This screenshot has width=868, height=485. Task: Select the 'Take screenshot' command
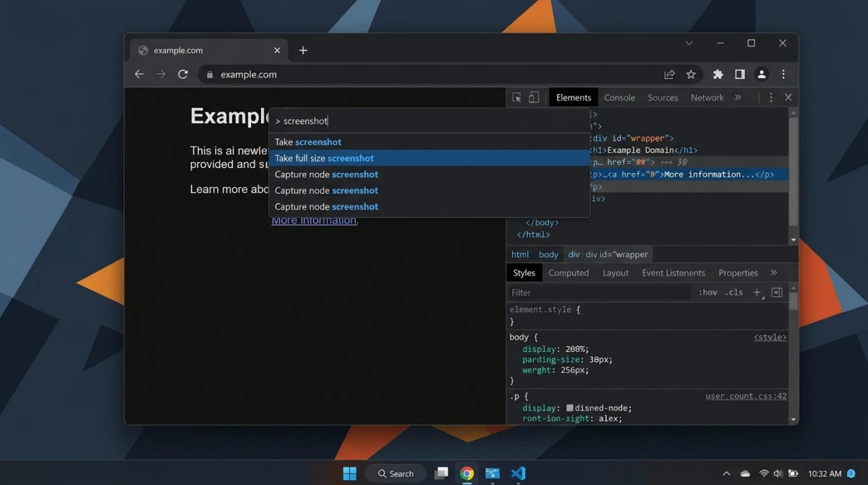(430, 142)
